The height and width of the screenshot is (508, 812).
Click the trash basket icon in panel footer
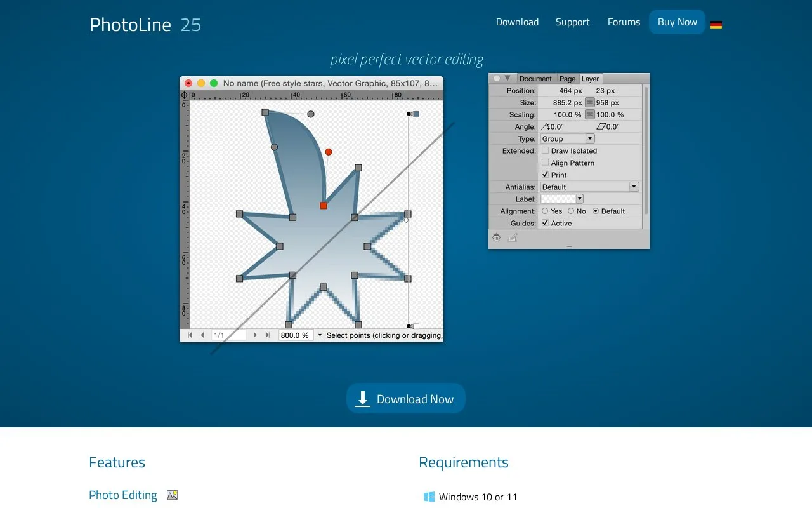496,237
